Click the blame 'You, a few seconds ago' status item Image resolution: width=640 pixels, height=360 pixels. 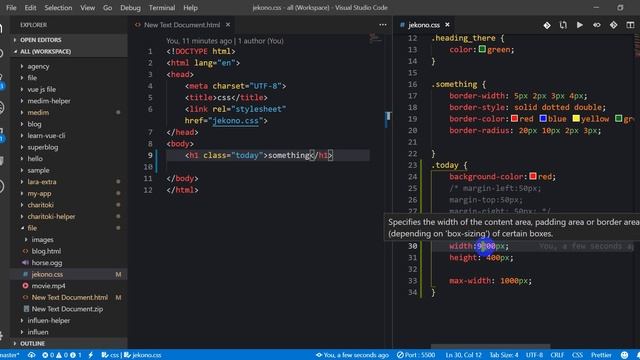(352, 355)
